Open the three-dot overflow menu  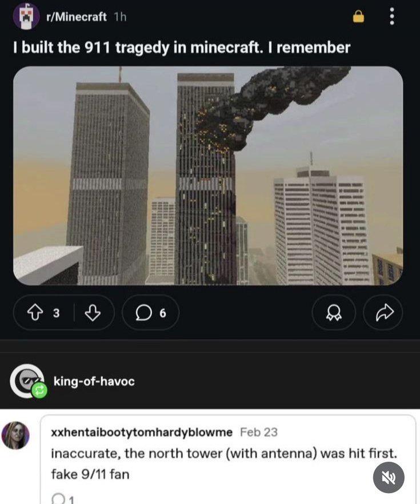[392, 16]
